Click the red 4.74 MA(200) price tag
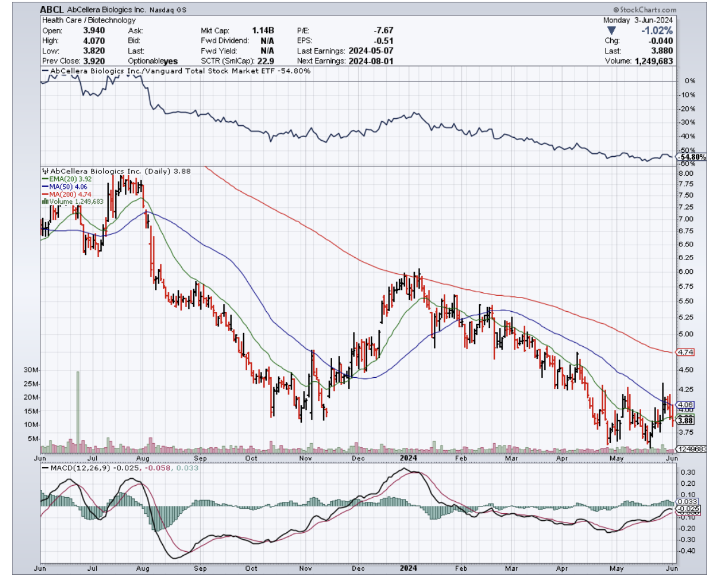719x588 pixels. pyautogui.click(x=686, y=352)
